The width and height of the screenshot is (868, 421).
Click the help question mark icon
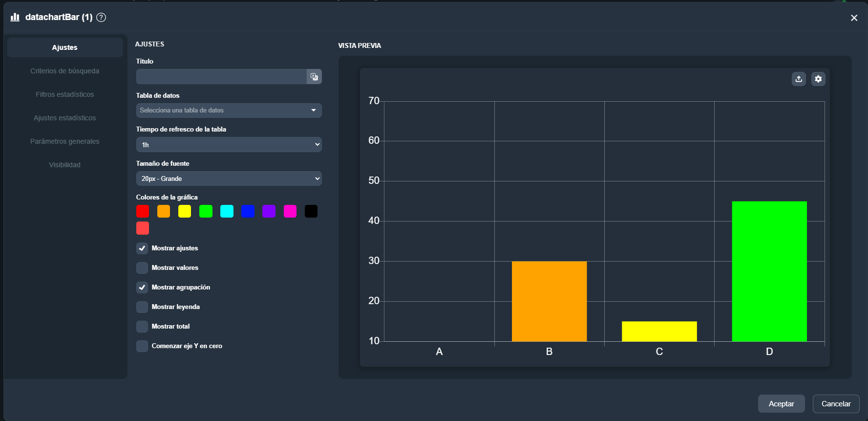(101, 18)
